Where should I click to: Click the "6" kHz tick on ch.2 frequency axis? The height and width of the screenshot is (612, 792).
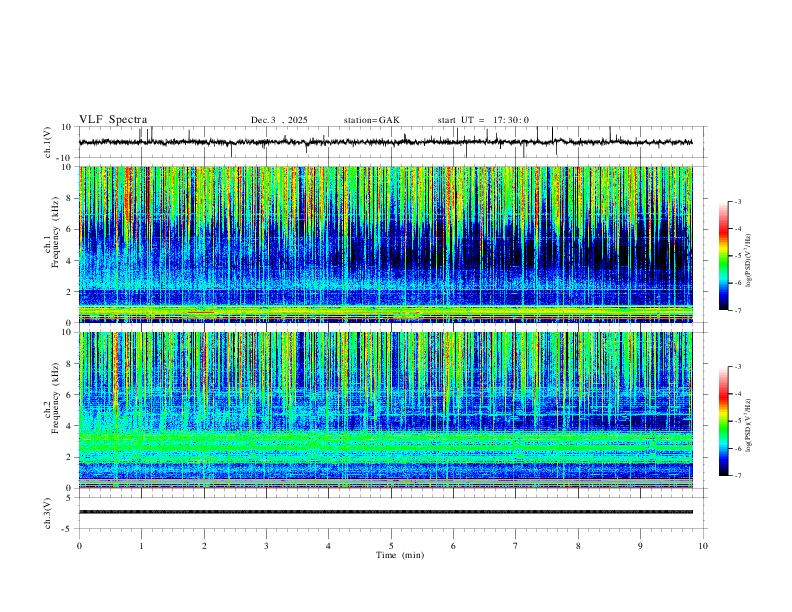click(69, 394)
